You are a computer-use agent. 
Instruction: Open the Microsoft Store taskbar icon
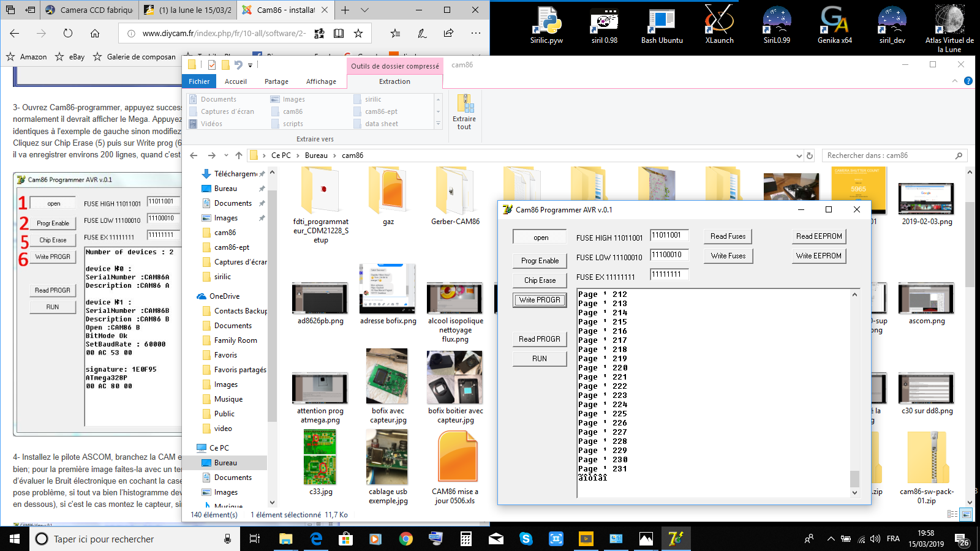(345, 539)
